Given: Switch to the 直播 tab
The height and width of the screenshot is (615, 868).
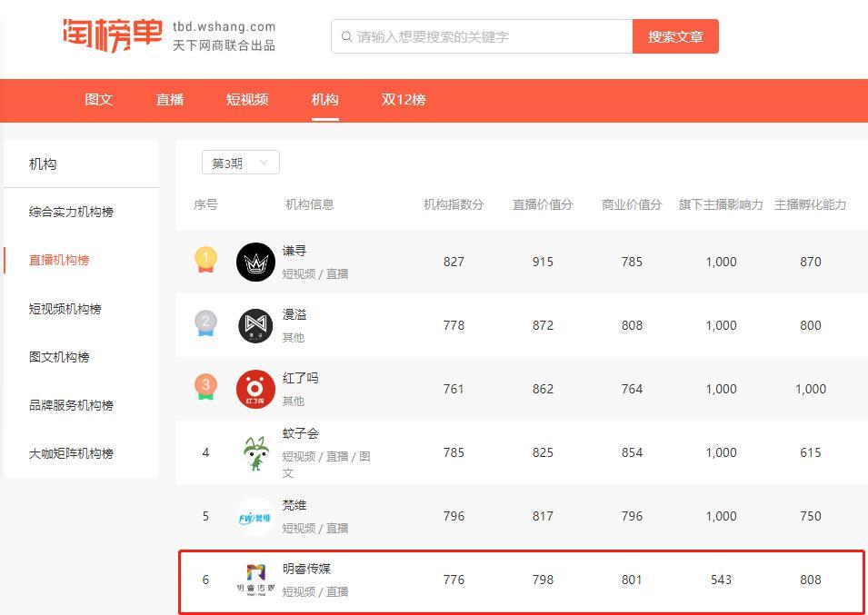Looking at the screenshot, I should point(169,100).
